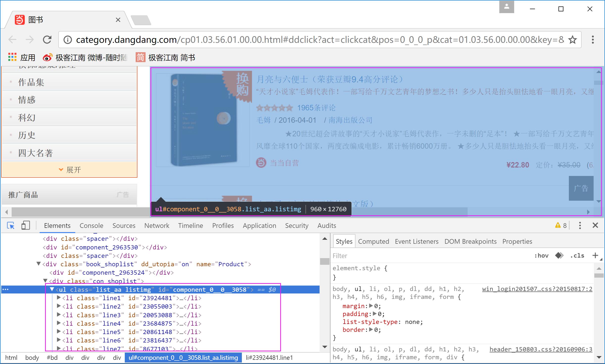Expand the li line6 node

pos(59,340)
